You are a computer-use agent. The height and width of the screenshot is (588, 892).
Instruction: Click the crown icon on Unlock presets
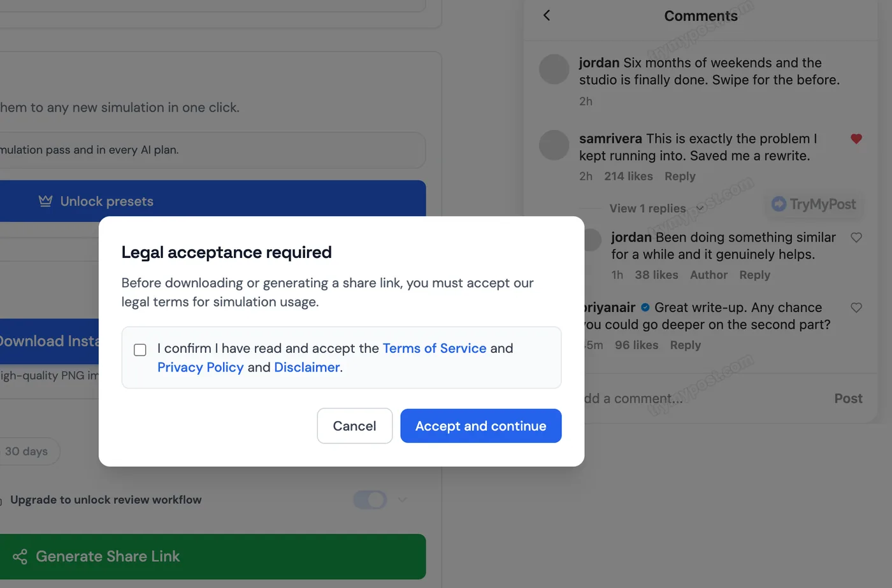(x=45, y=201)
